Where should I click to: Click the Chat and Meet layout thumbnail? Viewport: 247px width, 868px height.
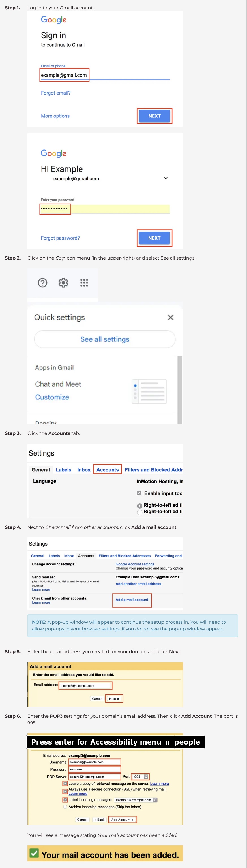pyautogui.click(x=149, y=391)
